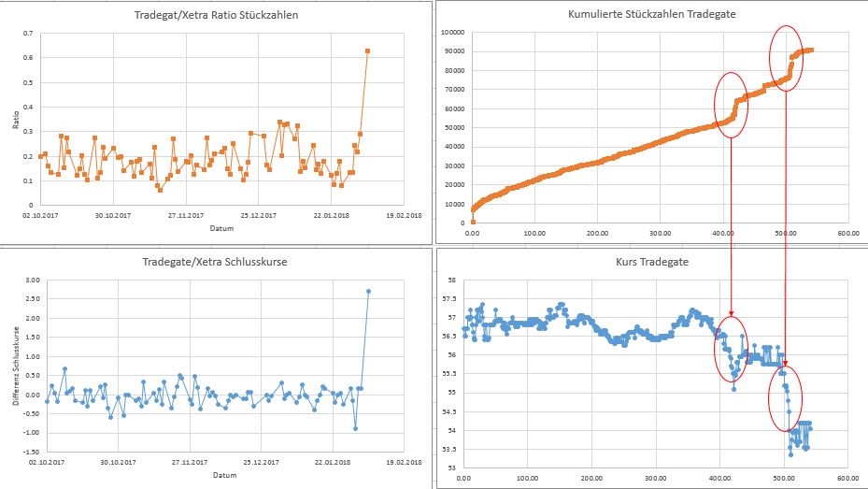Click '25.12.2017' date label in Ratio chart
The height and width of the screenshot is (489, 868).
(259, 215)
